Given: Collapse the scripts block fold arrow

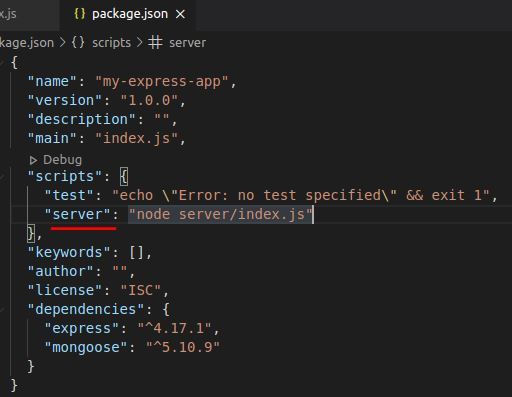Looking at the screenshot, I should pos(3,177).
